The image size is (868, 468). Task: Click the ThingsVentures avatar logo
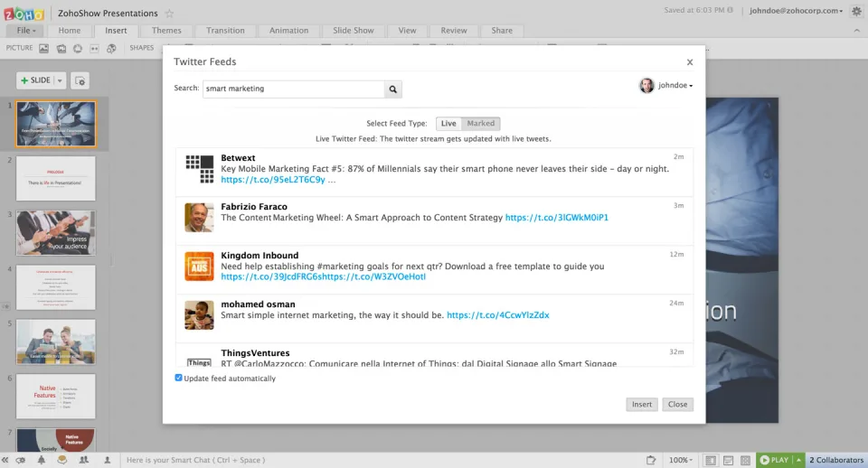click(199, 361)
